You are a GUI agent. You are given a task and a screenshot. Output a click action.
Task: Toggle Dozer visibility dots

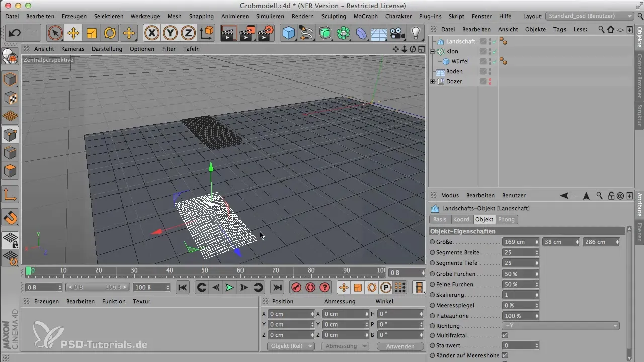(490, 81)
